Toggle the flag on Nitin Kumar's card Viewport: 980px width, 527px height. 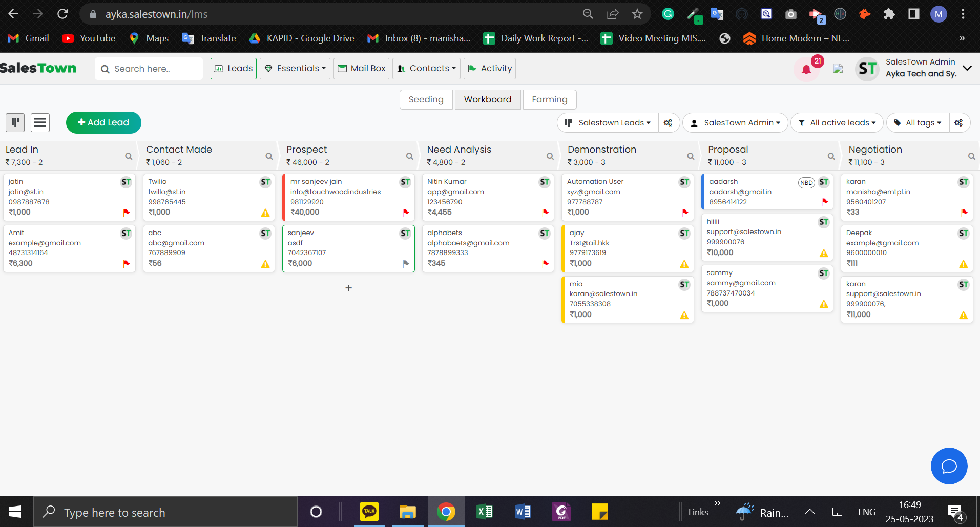(545, 213)
